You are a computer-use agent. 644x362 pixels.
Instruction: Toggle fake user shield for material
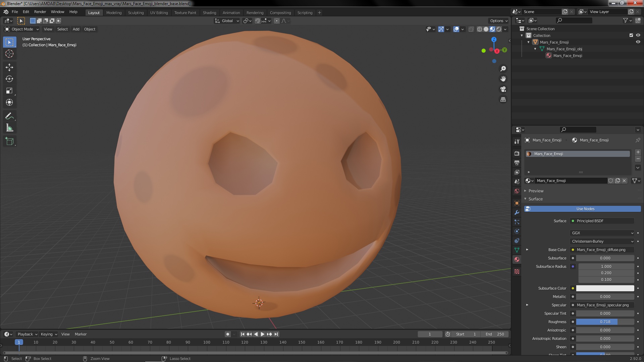click(610, 181)
